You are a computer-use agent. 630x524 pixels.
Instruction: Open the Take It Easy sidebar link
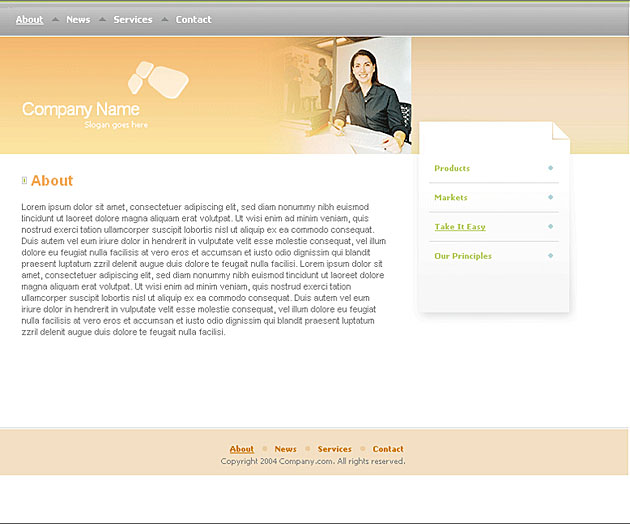[x=460, y=227]
